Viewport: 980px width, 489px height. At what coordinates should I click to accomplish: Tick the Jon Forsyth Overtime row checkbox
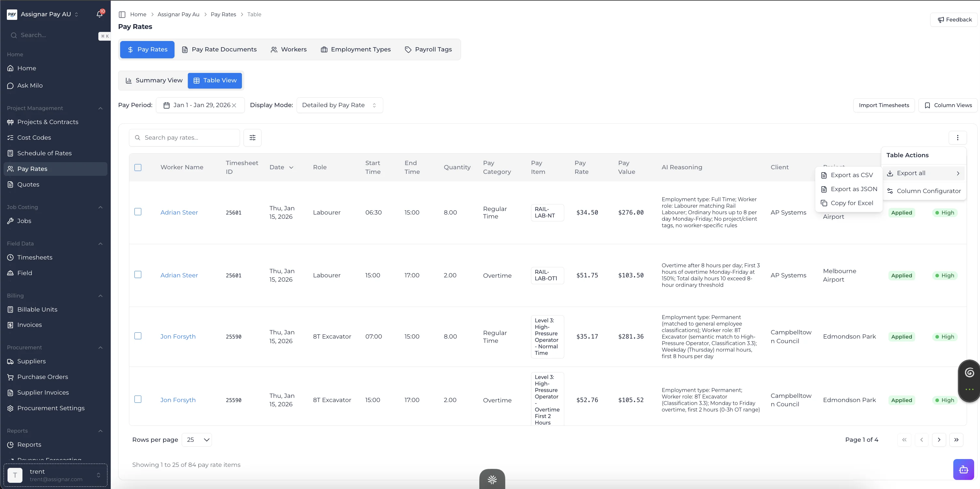tap(138, 399)
